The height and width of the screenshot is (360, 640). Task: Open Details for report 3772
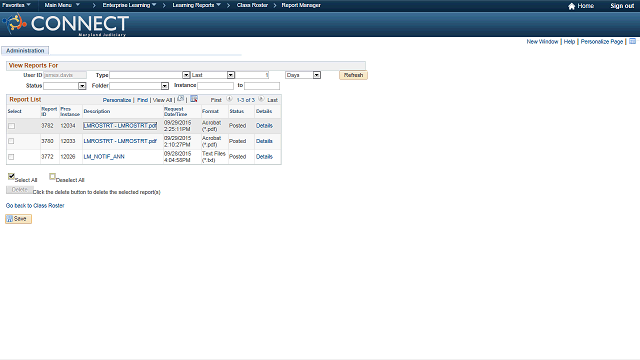coord(264,157)
